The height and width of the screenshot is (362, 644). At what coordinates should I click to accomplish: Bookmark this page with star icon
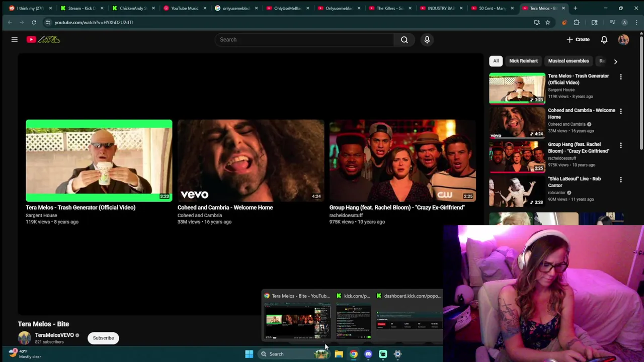[x=547, y=22]
